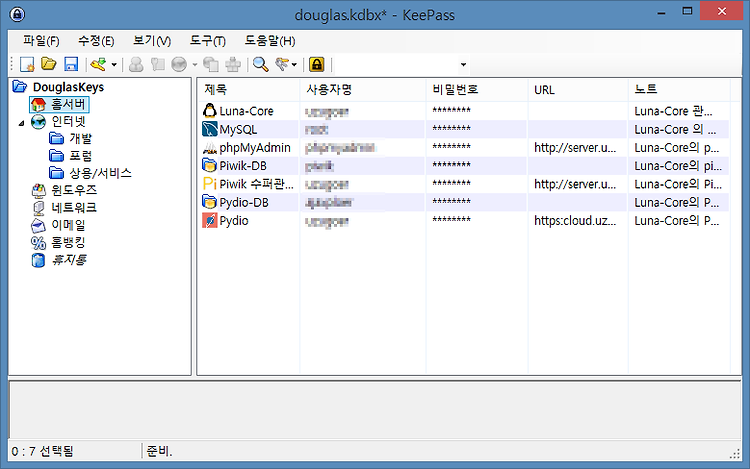Click the Show Entries toolbar icon

pos(282,64)
